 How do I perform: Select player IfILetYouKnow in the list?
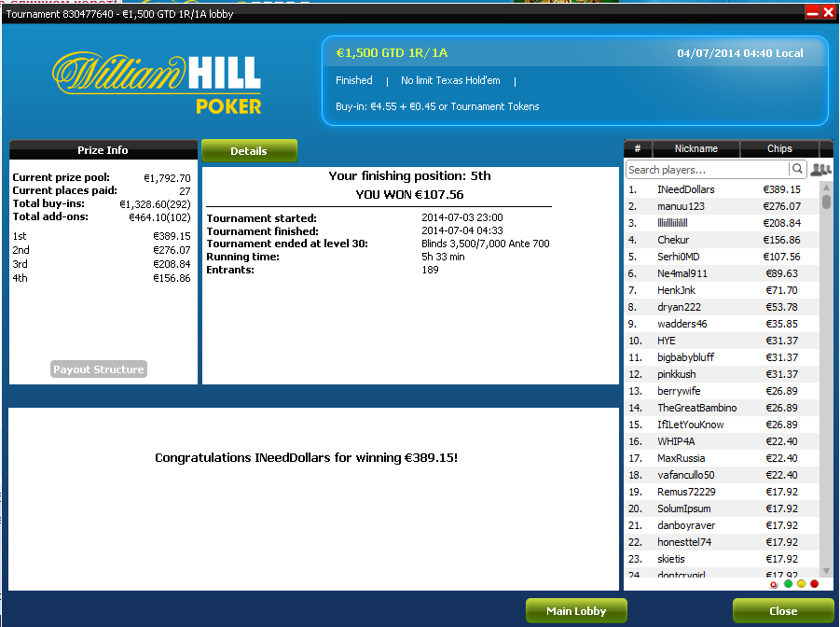(722, 425)
